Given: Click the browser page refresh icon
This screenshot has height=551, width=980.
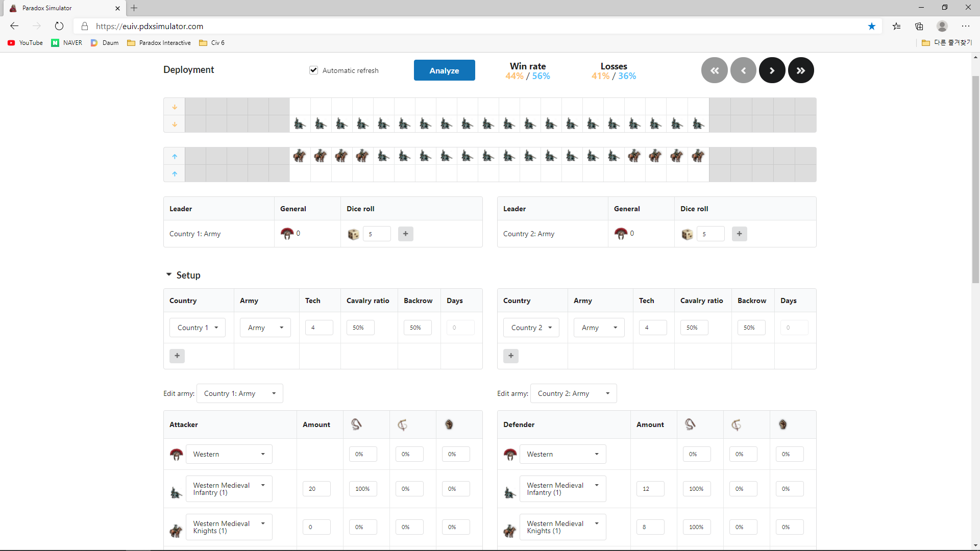Looking at the screenshot, I should tap(59, 26).
